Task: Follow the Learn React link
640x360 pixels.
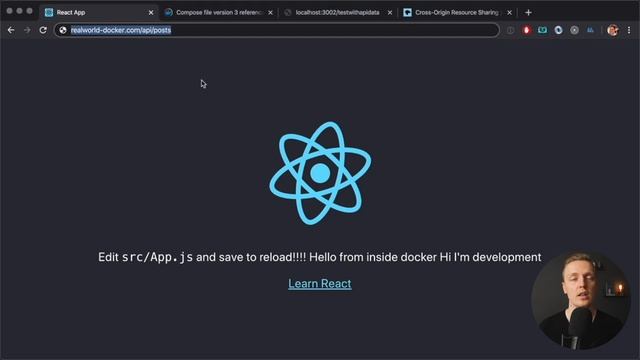Action: pos(320,284)
